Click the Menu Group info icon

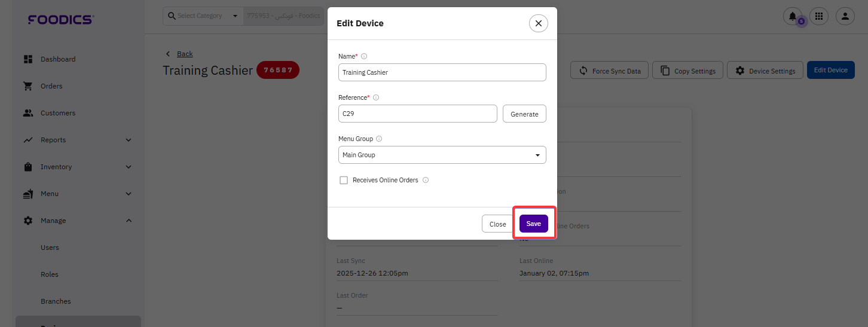[x=379, y=139]
